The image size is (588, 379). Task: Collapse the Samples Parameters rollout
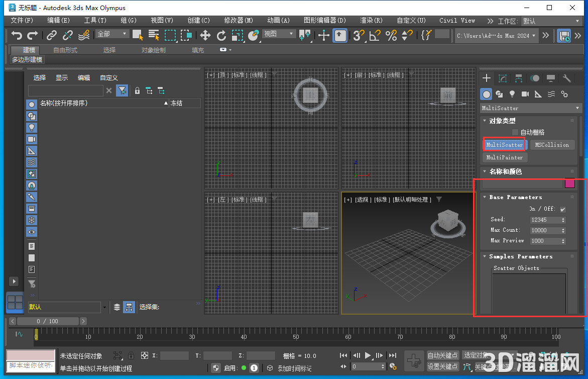(x=485, y=256)
